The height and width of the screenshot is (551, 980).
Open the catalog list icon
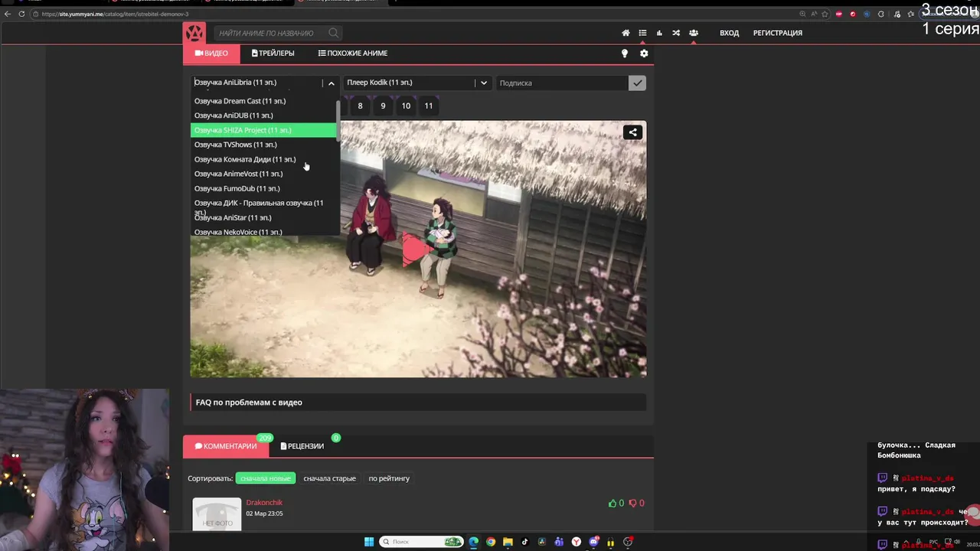tap(642, 33)
